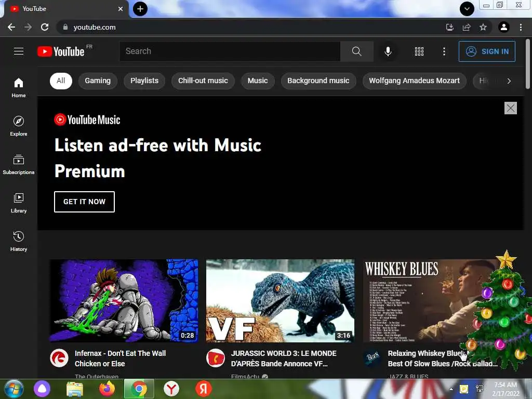Reload the page
The image size is (532, 399).
coord(45,27)
